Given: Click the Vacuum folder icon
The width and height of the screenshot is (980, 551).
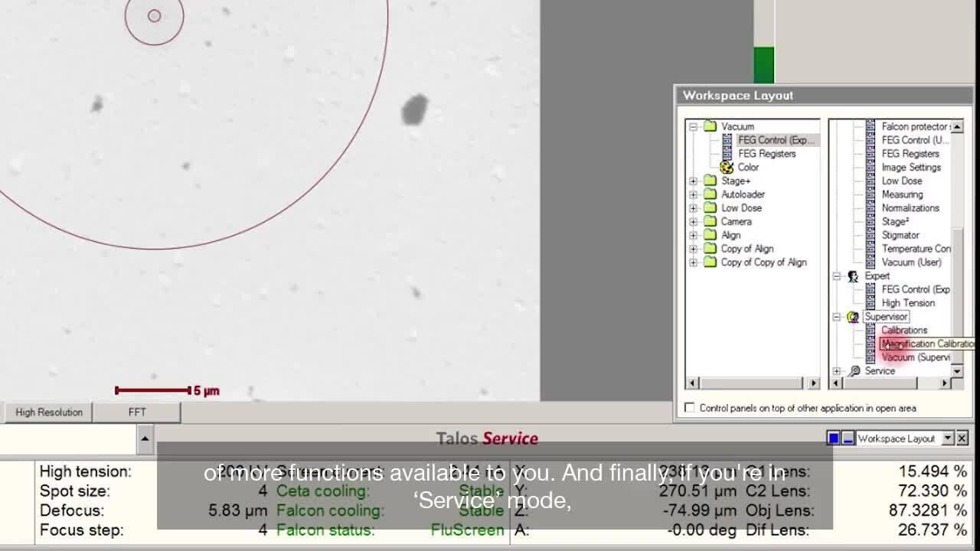Looking at the screenshot, I should point(710,126).
